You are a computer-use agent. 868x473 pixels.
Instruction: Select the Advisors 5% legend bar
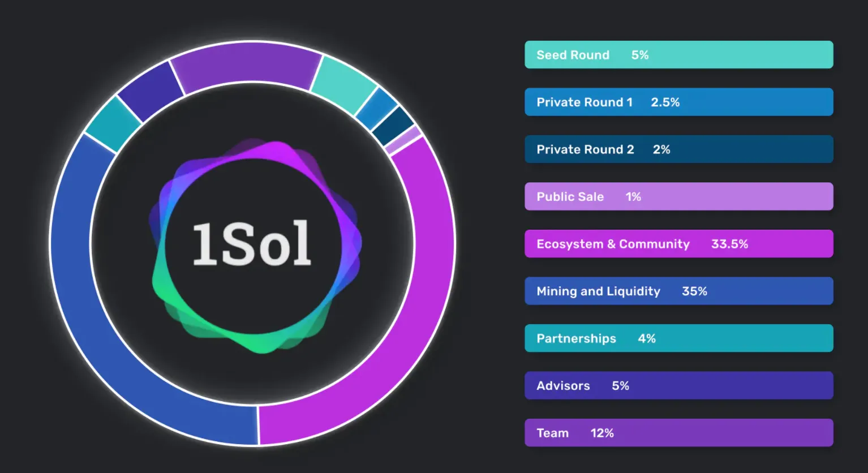point(678,385)
